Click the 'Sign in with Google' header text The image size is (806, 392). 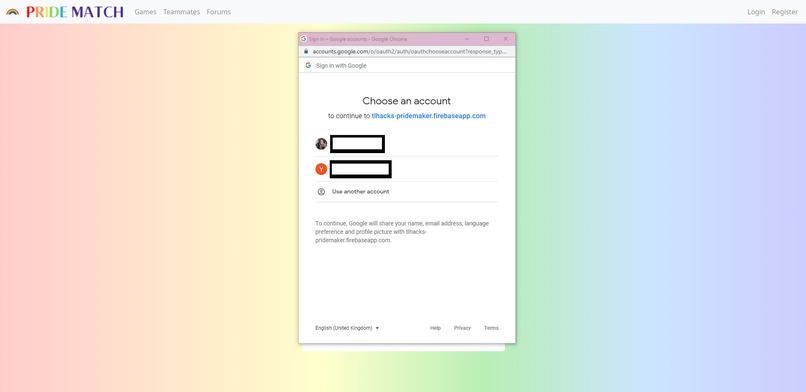[341, 66]
